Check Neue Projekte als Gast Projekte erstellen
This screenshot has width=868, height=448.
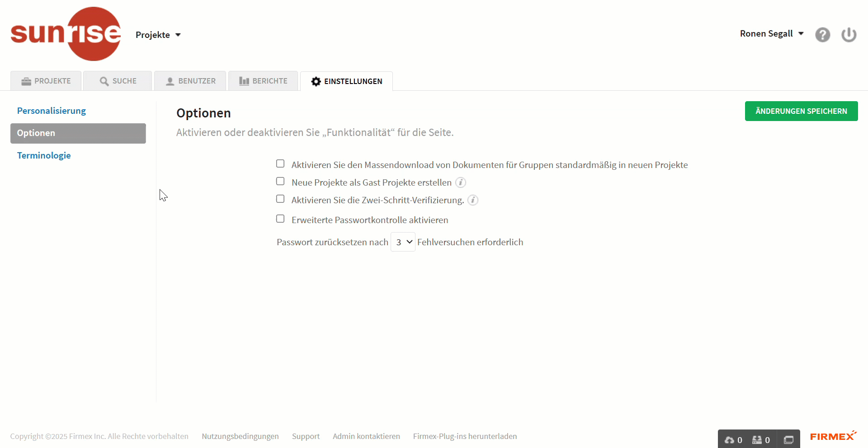click(280, 181)
